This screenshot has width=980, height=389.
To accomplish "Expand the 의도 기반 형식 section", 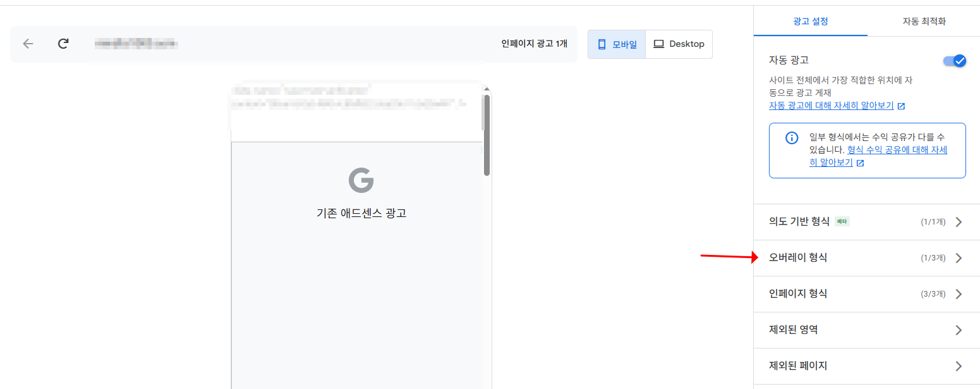I will [x=867, y=222].
